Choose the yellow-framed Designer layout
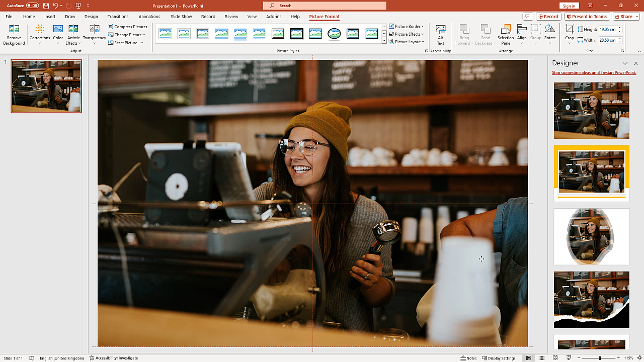This screenshot has height=362, width=644. [x=592, y=173]
